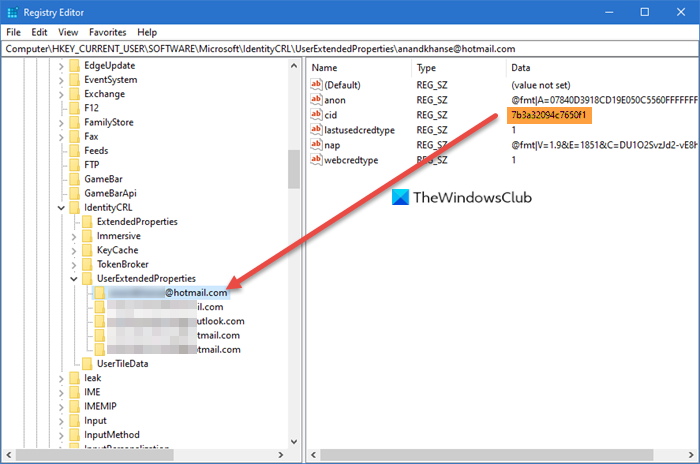Select the TokenBroker folder icon
Image resolution: width=700 pixels, height=464 pixels.
coord(87,264)
